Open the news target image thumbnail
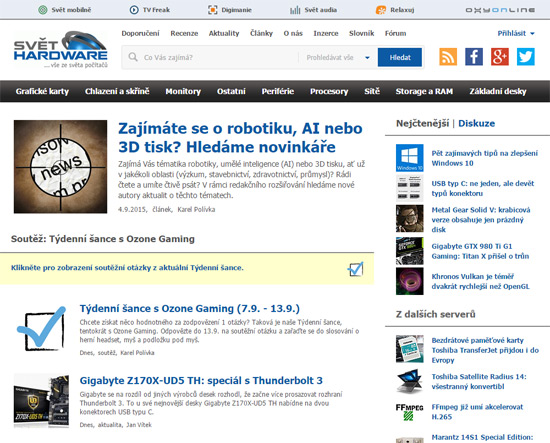This screenshot has width=550, height=443. 60,167
